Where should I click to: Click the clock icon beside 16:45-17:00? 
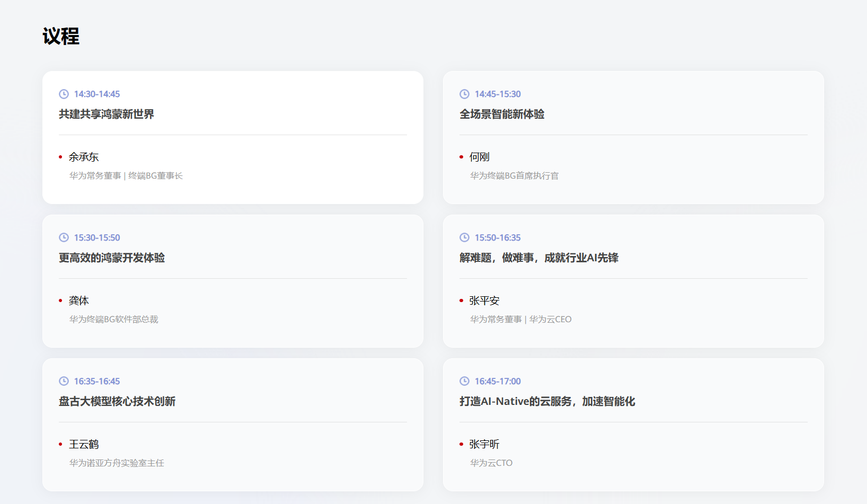tap(464, 381)
